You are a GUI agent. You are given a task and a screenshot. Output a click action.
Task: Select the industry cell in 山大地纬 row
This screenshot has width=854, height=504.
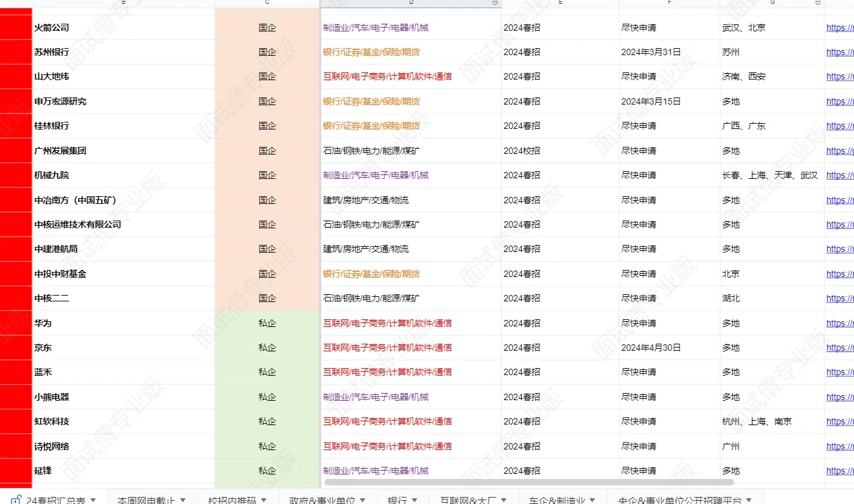411,76
